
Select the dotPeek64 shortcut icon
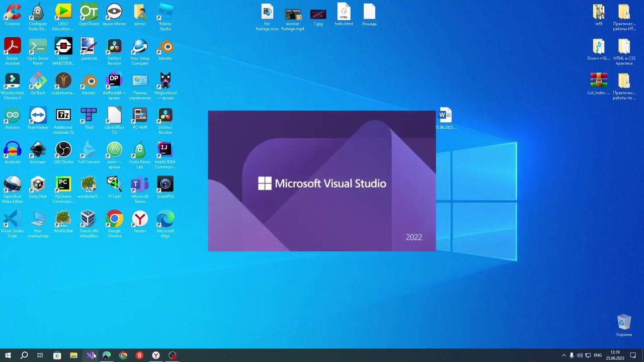[x=114, y=86]
